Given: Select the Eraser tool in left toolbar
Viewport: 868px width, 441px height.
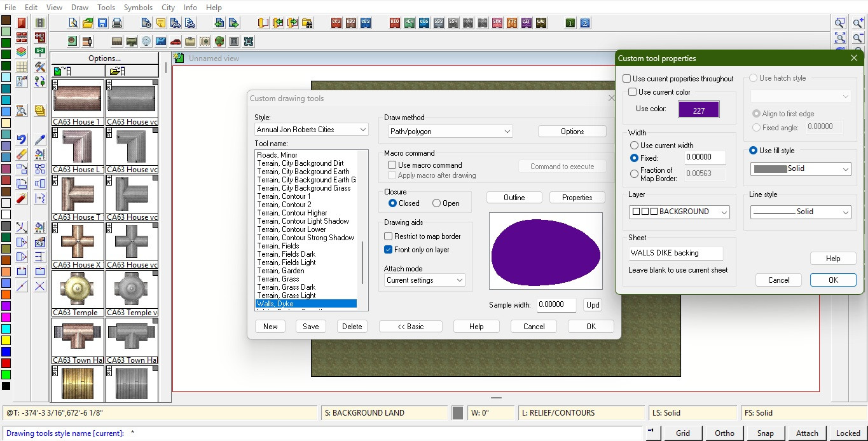Looking at the screenshot, I should [x=22, y=154].
